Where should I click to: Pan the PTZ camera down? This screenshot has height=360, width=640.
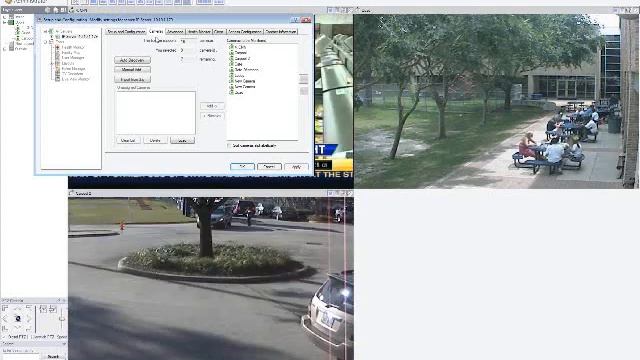click(x=18, y=327)
